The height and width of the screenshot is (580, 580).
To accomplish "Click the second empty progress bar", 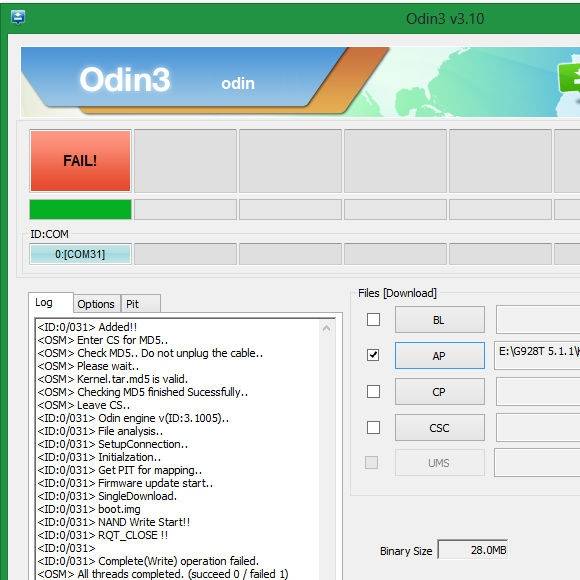I will 290,209.
